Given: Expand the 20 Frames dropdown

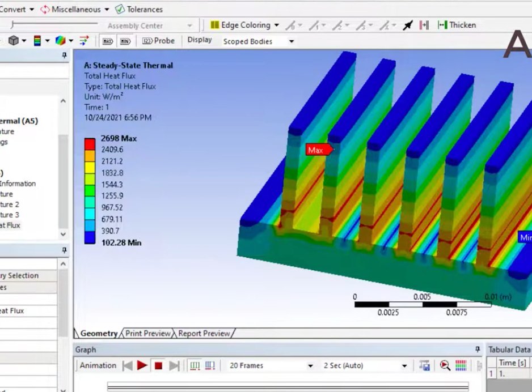Looking at the screenshot, I should click(x=310, y=366).
